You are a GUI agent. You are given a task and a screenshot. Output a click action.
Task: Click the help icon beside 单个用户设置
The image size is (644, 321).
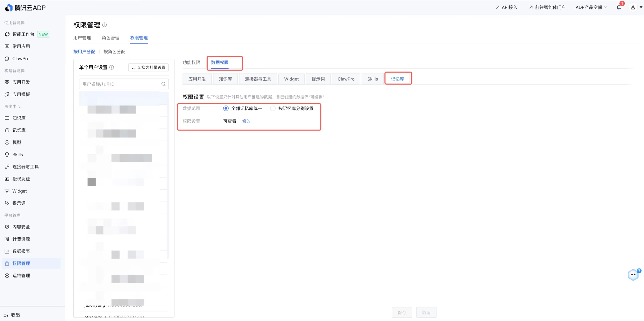click(x=112, y=67)
